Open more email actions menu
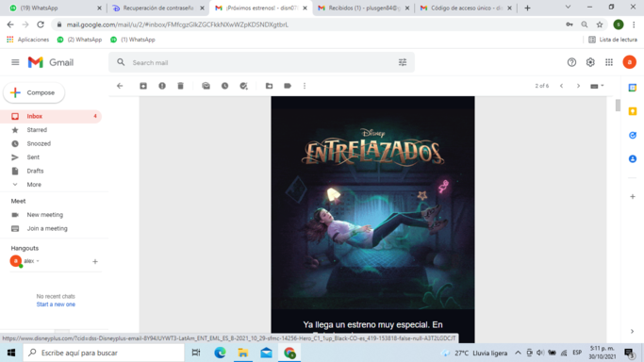This screenshot has height=362, width=644. 305,86
